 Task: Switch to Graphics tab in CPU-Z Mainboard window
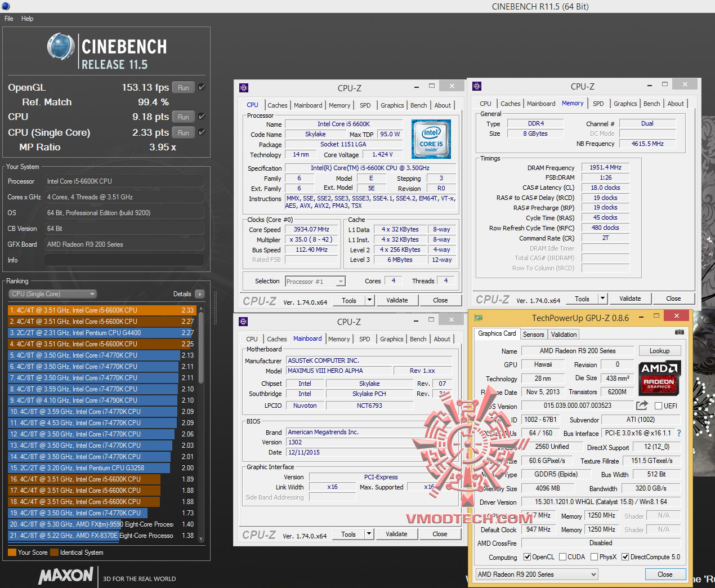pos(391,339)
